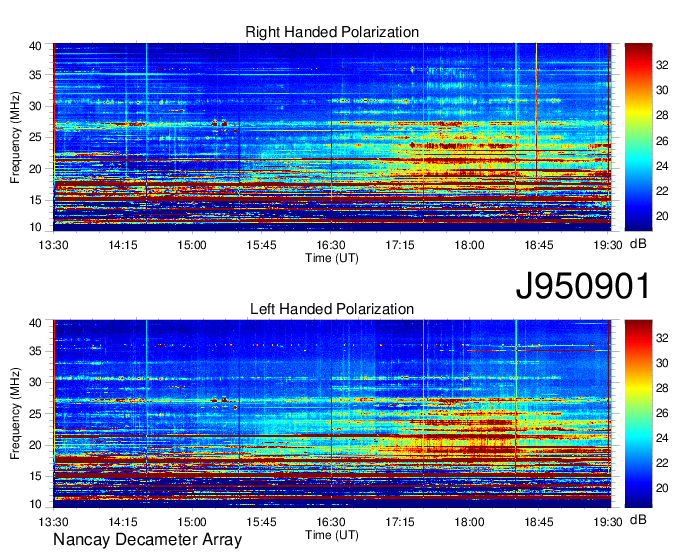
Task: Click "Time (UT)" label under Right Handed plot
Action: tap(332, 258)
